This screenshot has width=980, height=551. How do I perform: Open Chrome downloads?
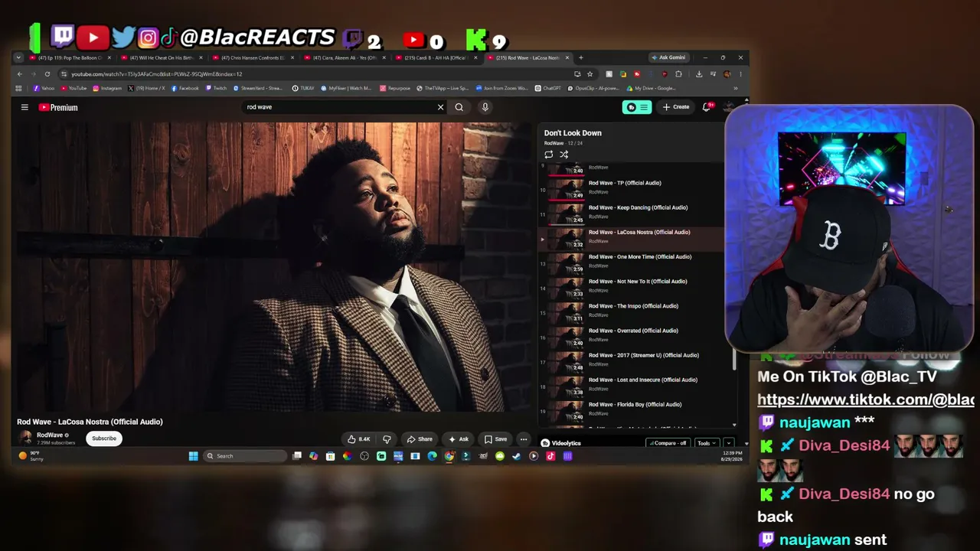699,74
